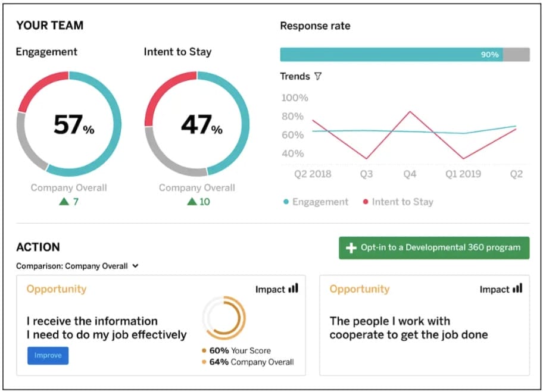Toggle the Engagement series in chart legend

coord(315,202)
